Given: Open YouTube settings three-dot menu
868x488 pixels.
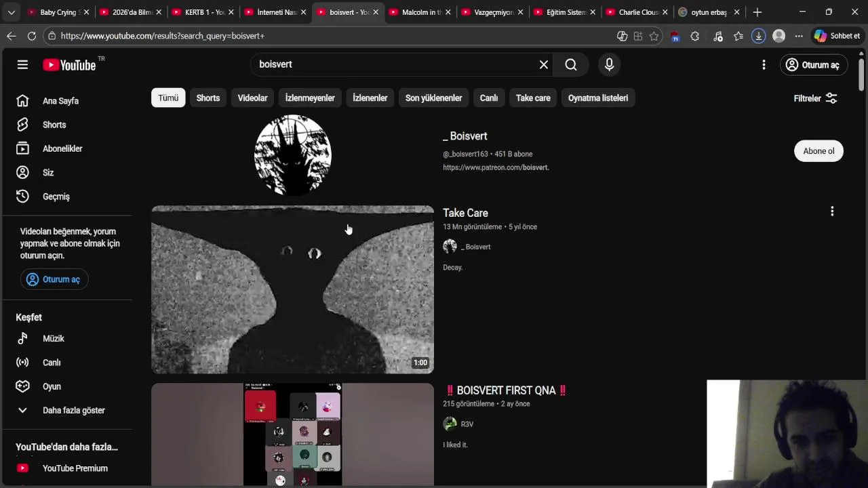Looking at the screenshot, I should [x=764, y=64].
